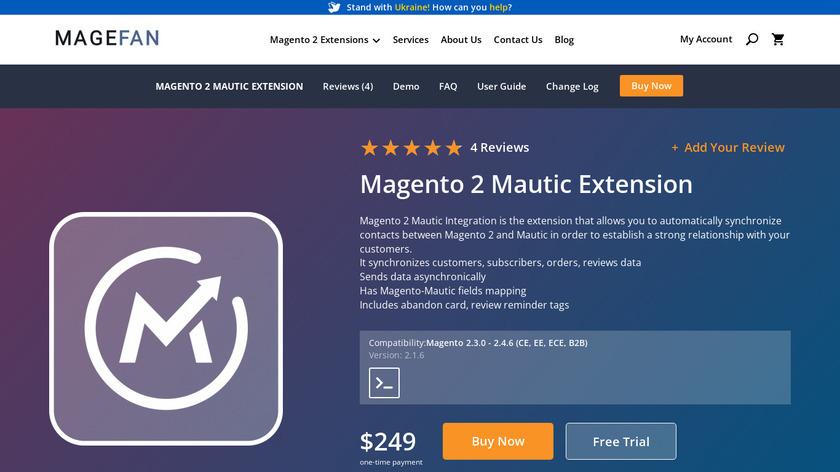
Task: Click the Version: 2.1.6 text
Action: (x=396, y=355)
